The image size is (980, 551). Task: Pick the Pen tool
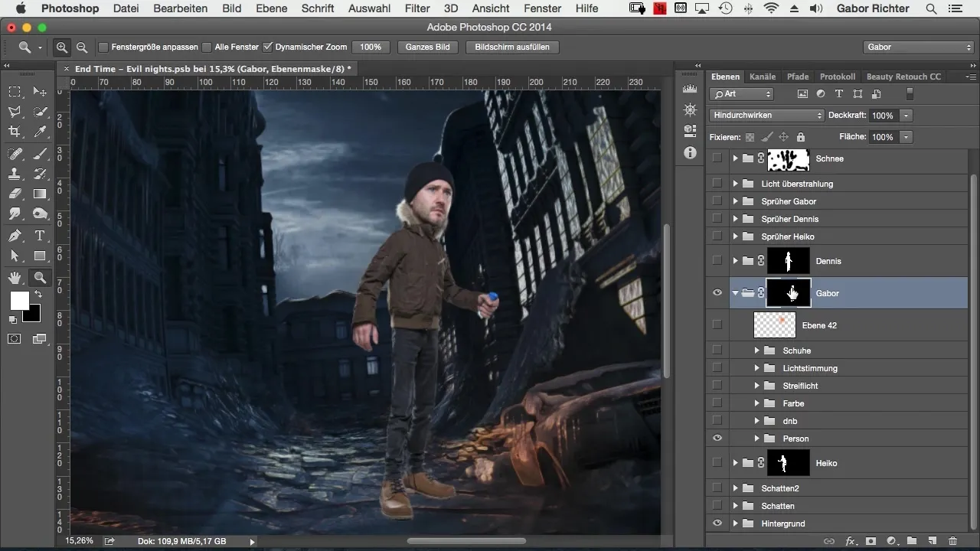pos(15,235)
